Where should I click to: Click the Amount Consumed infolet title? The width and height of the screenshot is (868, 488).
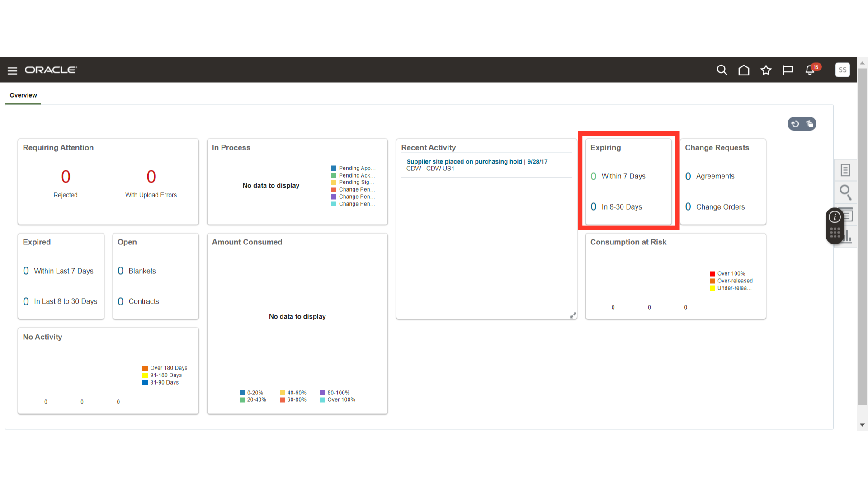coord(247,242)
